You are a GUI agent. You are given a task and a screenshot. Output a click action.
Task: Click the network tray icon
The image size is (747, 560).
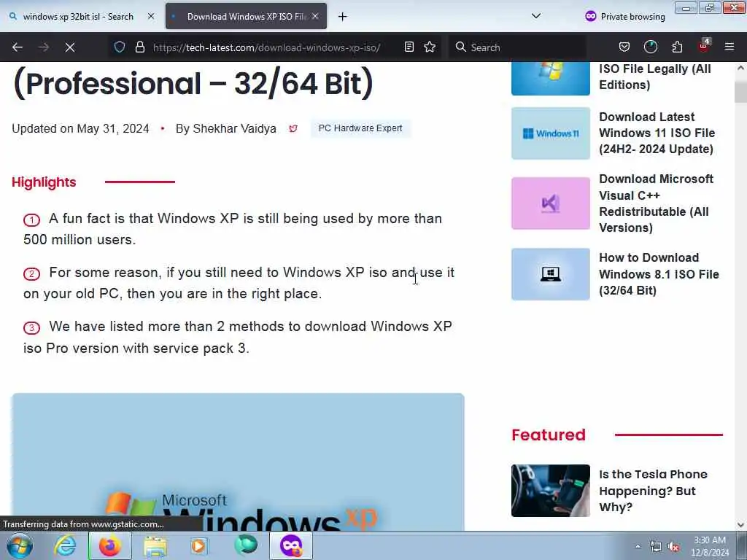pyautogui.click(x=656, y=547)
